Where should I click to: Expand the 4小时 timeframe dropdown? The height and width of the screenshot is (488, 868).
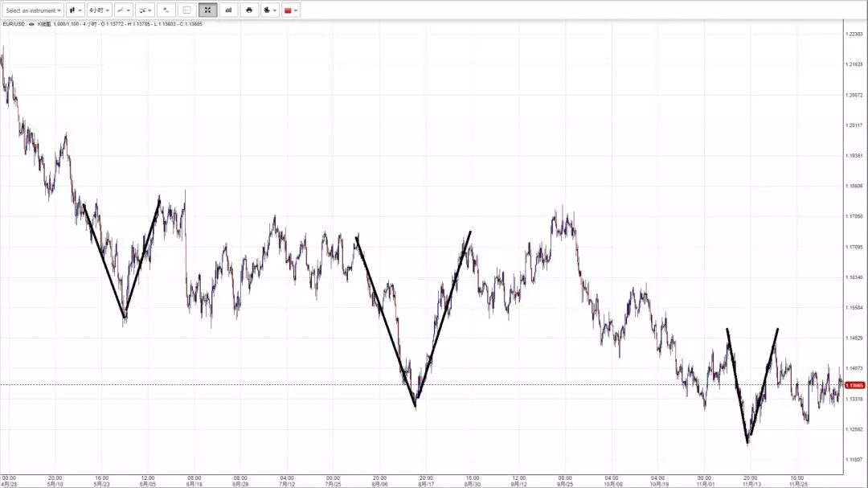click(x=99, y=10)
